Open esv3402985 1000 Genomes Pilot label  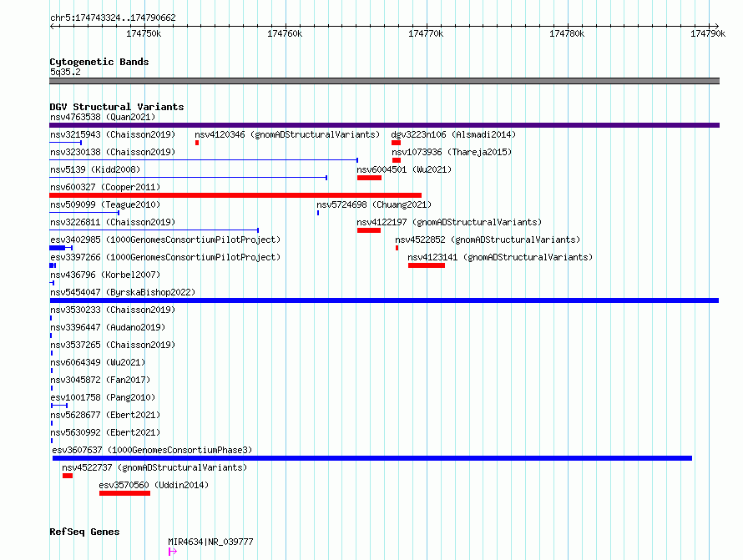pos(165,240)
